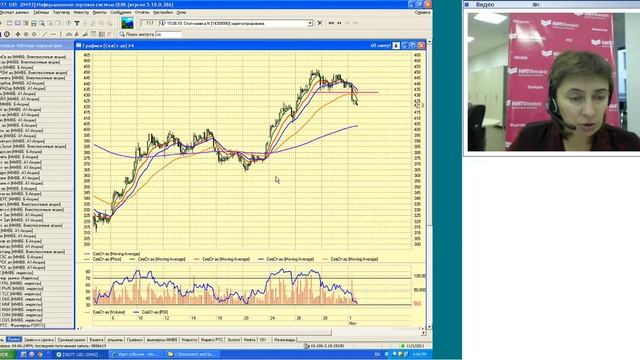Click the green connection status indicator
The height and width of the screenshot is (360, 640).
pyautogui.click(x=402, y=346)
